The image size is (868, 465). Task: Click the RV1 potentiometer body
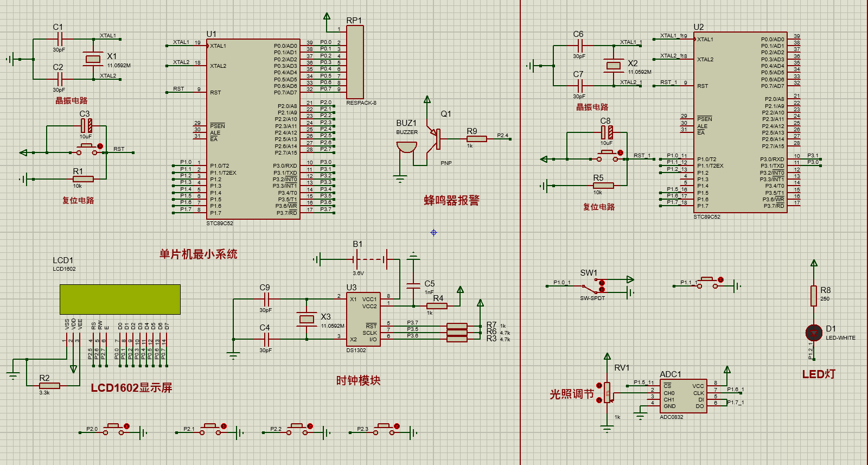(607, 393)
